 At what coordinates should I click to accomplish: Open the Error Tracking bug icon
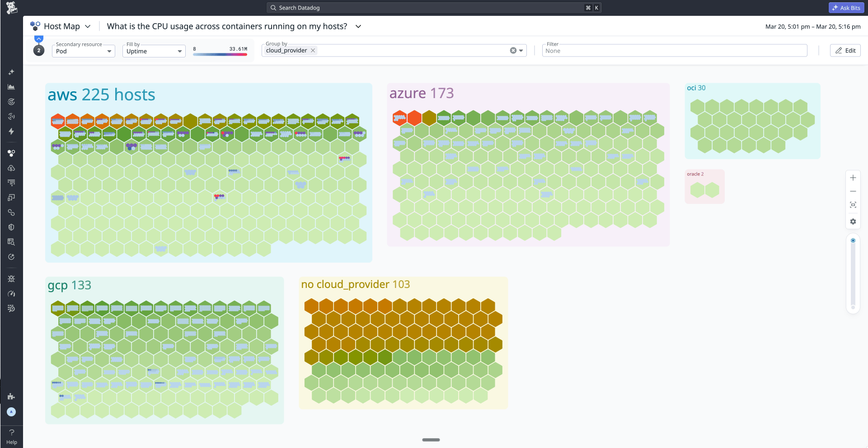tap(11, 278)
